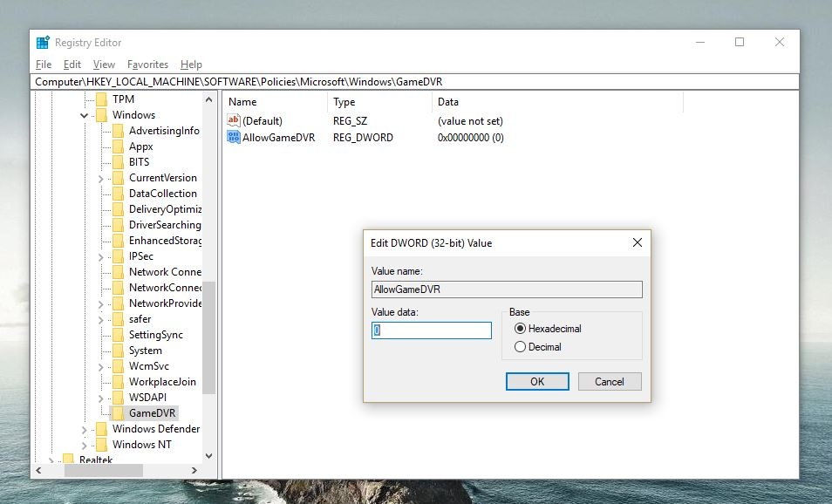Expand the WSDAPI key
Image resolution: width=832 pixels, height=504 pixels.
[101, 398]
